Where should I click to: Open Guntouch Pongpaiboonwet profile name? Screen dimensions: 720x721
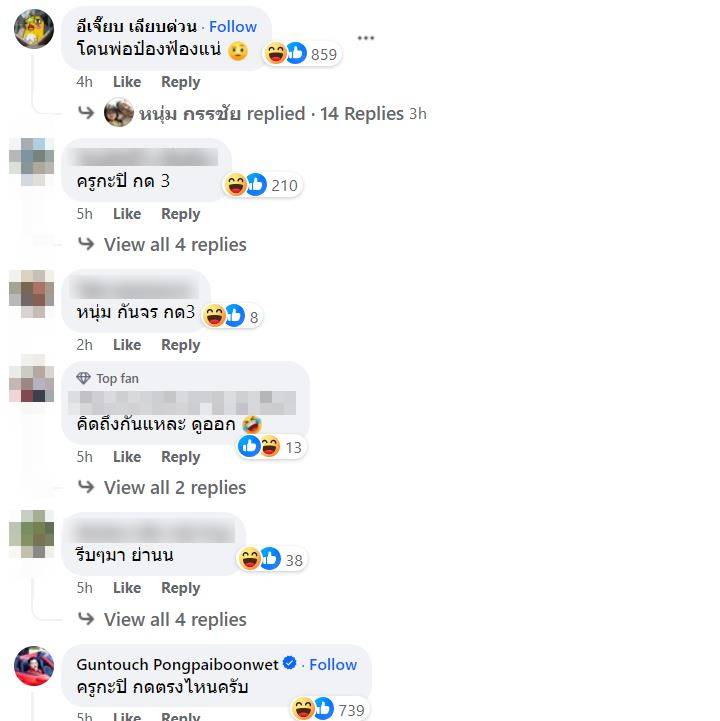177,664
